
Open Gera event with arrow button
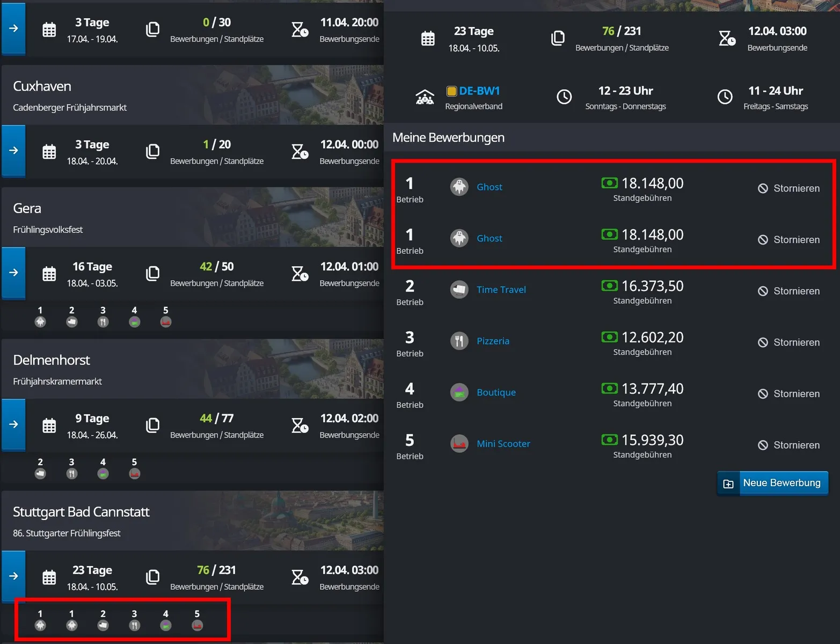point(13,273)
